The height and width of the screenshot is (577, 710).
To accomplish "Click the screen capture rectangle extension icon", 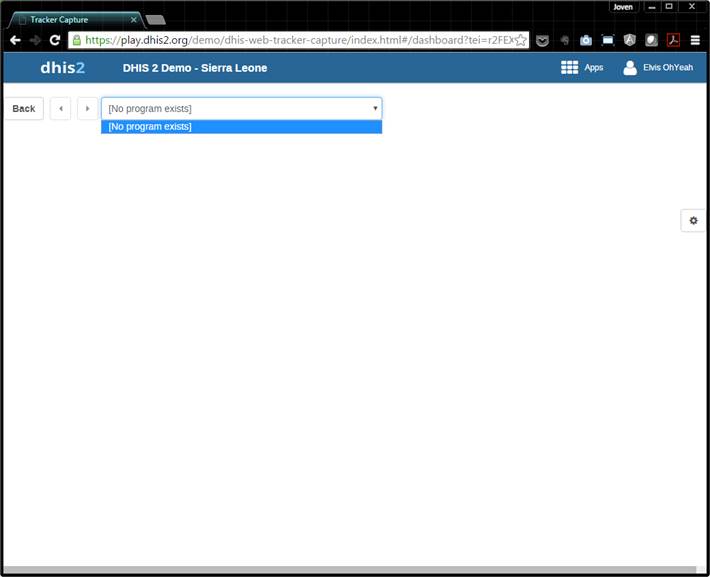I will (608, 40).
